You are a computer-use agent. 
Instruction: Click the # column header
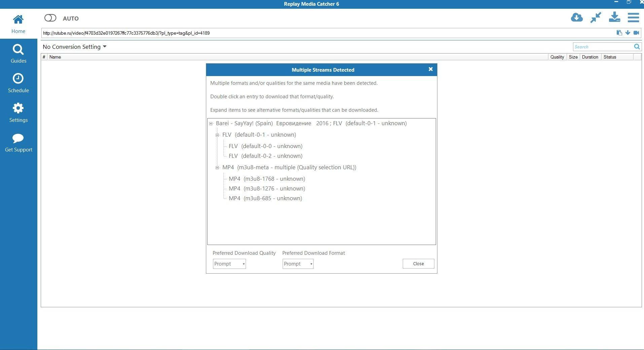(44, 57)
